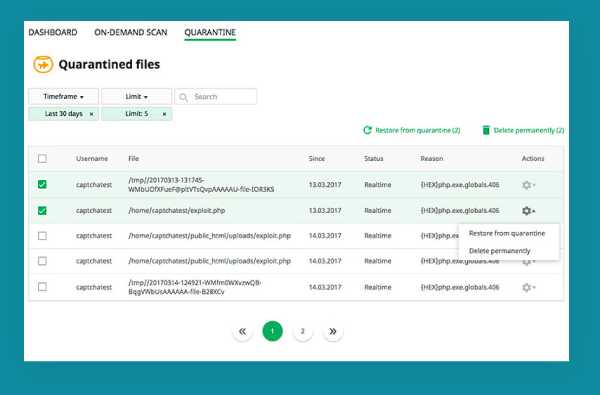This screenshot has height=395, width=600.
Task: Switch to On-Demand Scan tab
Action: click(x=130, y=32)
